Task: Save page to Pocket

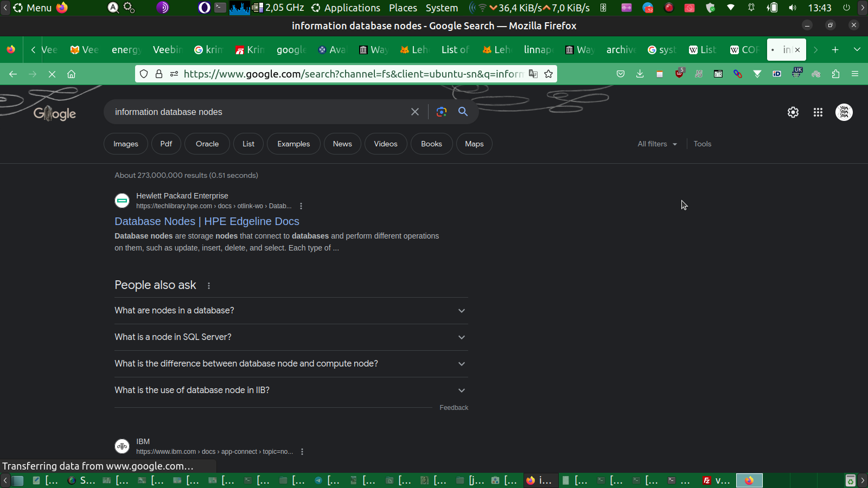Action: (x=621, y=74)
